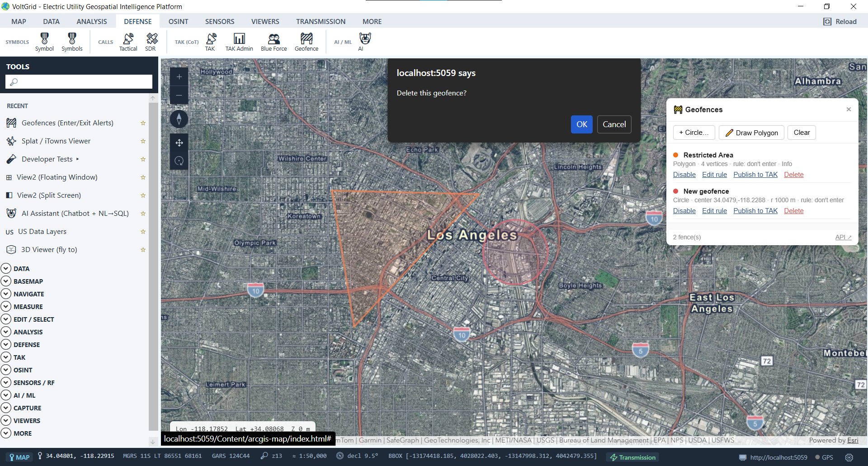Toggle star for Splat / iTowns Viewer

(x=143, y=141)
